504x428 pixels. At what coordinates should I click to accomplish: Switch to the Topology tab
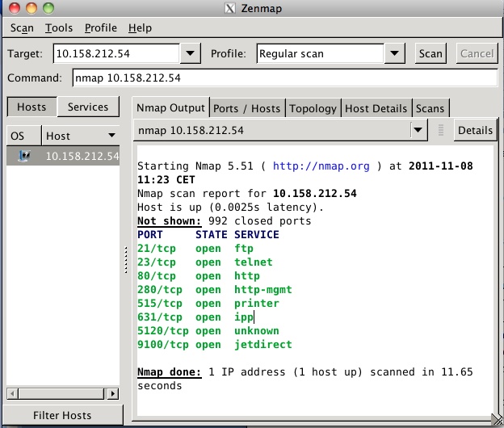click(x=313, y=108)
